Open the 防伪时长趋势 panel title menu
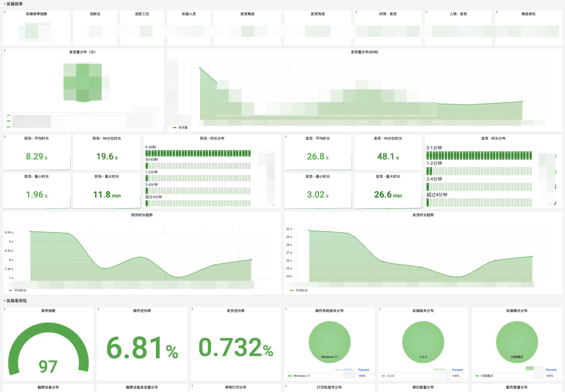The height and width of the screenshot is (392, 565). click(142, 215)
